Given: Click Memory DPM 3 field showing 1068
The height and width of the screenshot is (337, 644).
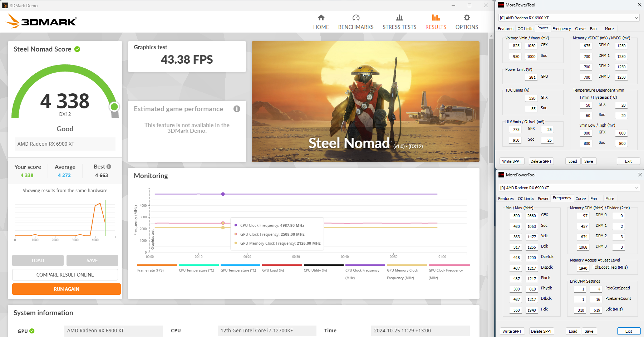Looking at the screenshot, I should pyautogui.click(x=583, y=247).
